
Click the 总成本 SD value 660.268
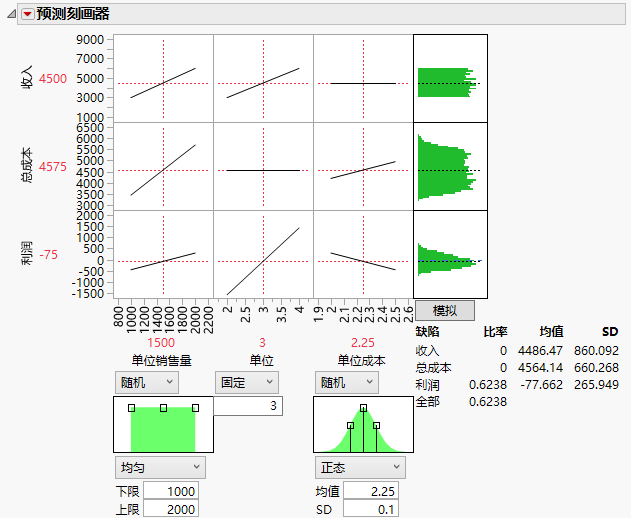point(596,368)
